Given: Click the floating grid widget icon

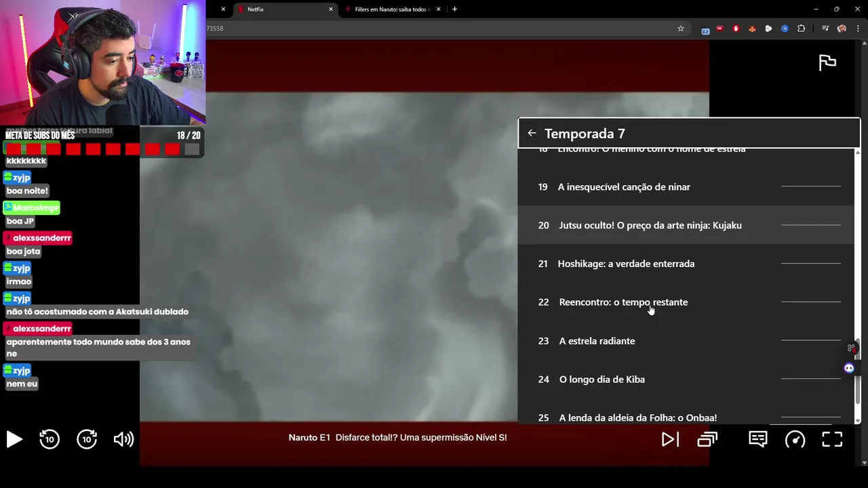Looking at the screenshot, I should tap(851, 348).
